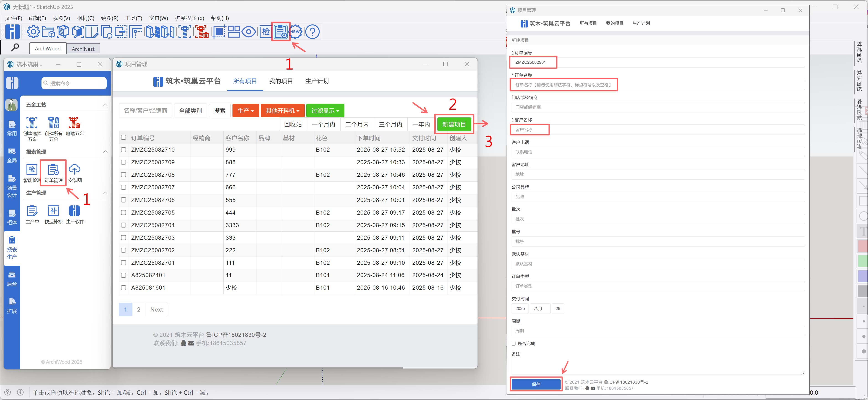Tick the 是否完成 checkbox
The height and width of the screenshot is (400, 868).
coord(514,344)
